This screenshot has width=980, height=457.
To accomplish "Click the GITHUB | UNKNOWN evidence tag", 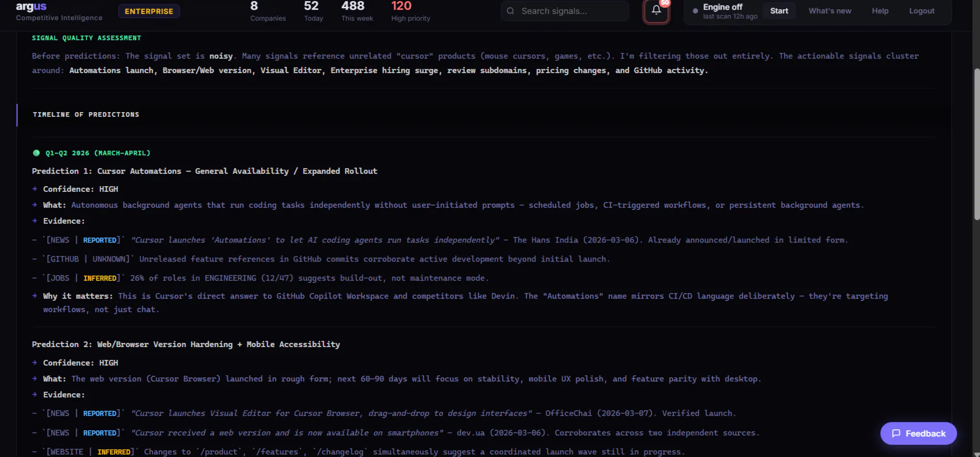I will click(88, 259).
